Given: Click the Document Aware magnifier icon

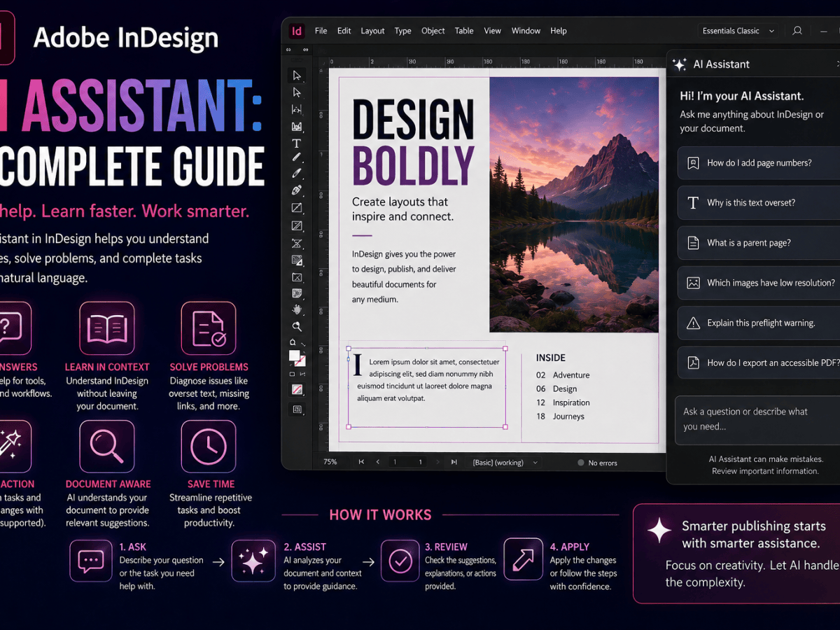Looking at the screenshot, I should (x=107, y=447).
